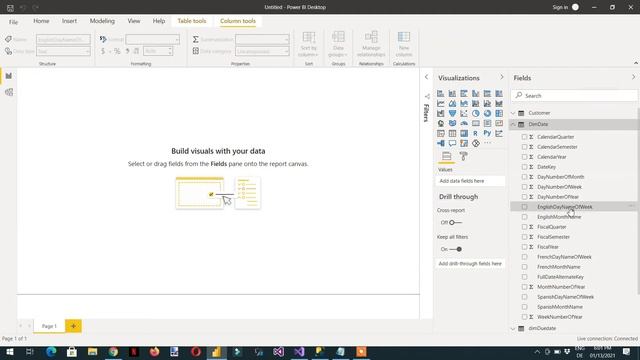
Task: Pick the funnel chart visualization
Action: 452,113
